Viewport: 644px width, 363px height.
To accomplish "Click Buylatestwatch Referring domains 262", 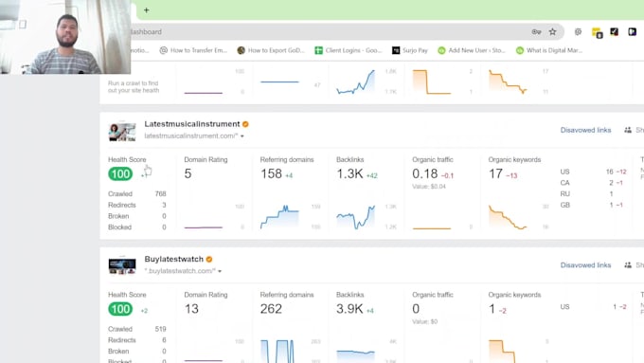I will point(271,309).
